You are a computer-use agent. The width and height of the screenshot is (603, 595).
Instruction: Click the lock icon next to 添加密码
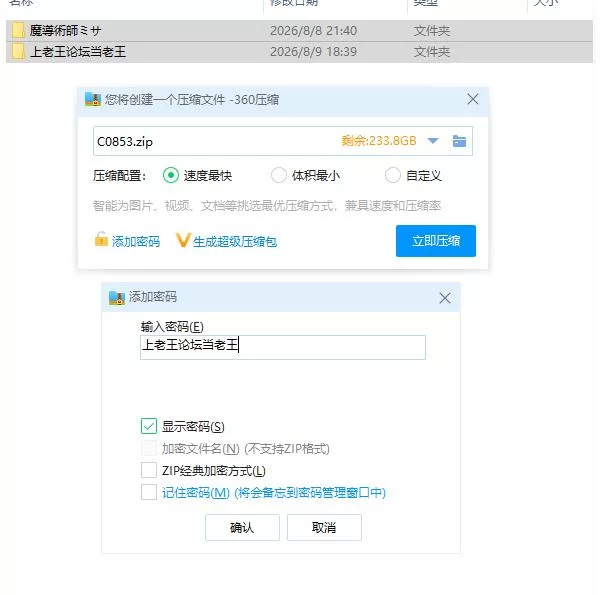point(101,239)
